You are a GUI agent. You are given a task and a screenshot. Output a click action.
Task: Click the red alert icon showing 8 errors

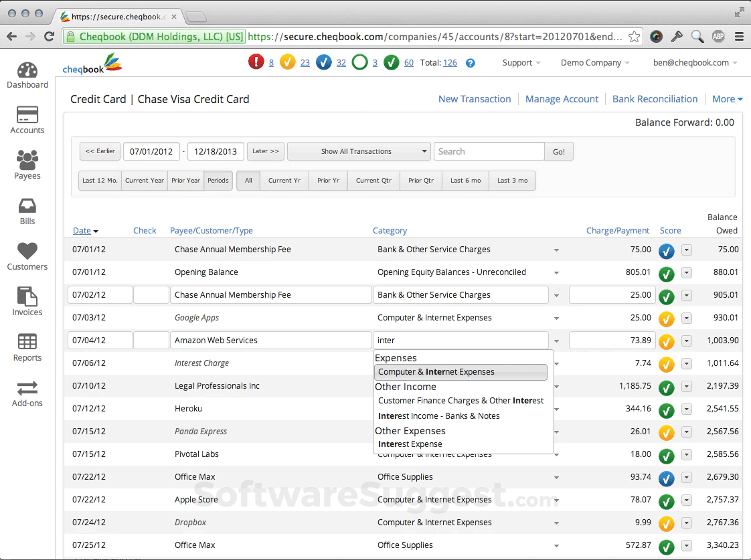tap(258, 62)
